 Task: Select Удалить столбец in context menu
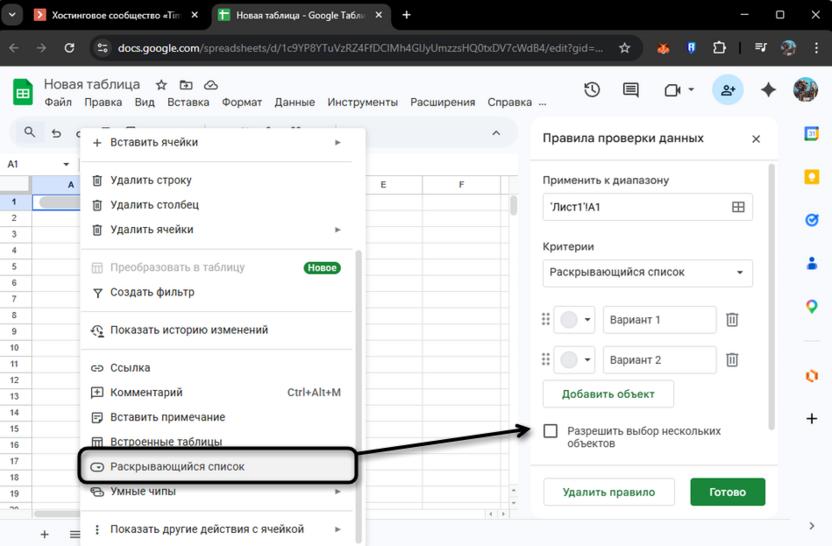pos(216,205)
